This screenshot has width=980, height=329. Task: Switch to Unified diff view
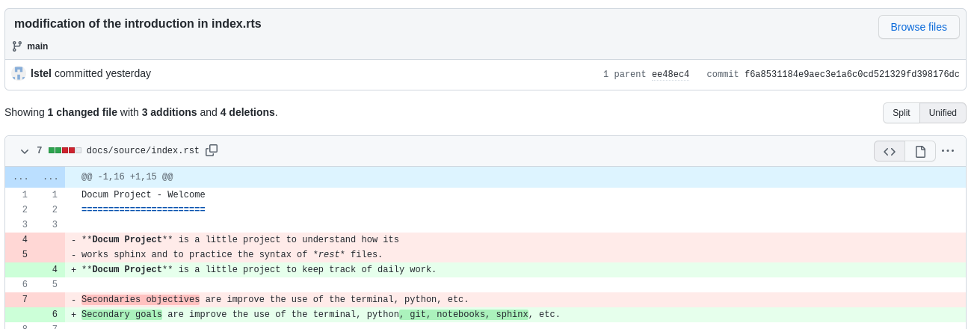[943, 113]
